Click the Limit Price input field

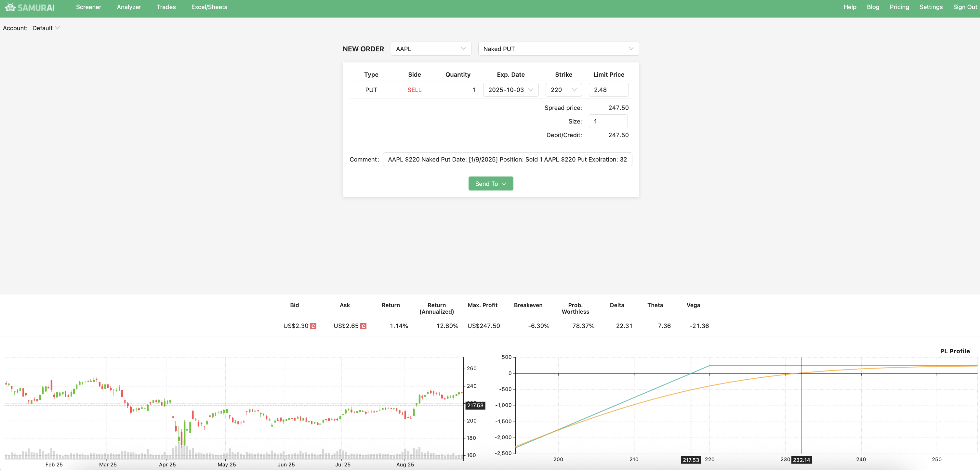pos(608,90)
